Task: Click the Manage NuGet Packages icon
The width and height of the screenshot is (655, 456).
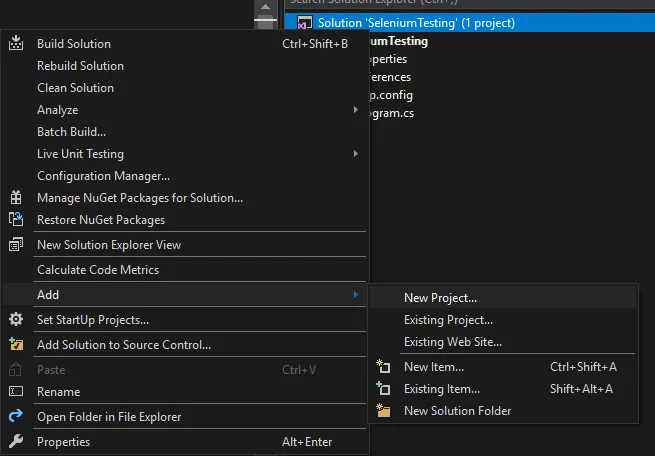Action: [16, 198]
